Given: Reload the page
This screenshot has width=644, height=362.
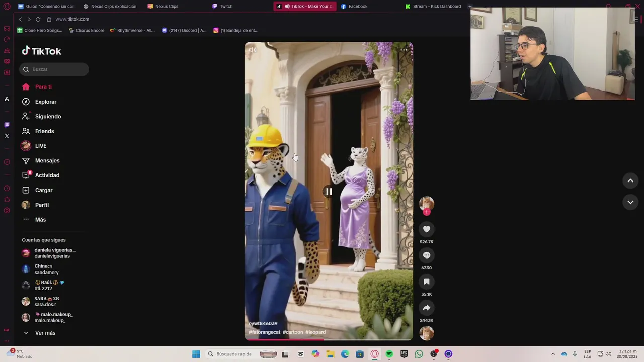Looking at the screenshot, I should pyautogui.click(x=38, y=19).
